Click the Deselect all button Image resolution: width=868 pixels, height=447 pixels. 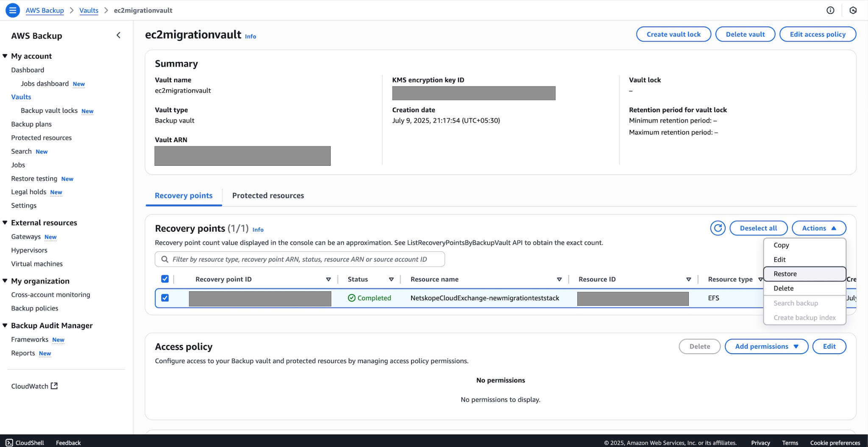pyautogui.click(x=758, y=228)
